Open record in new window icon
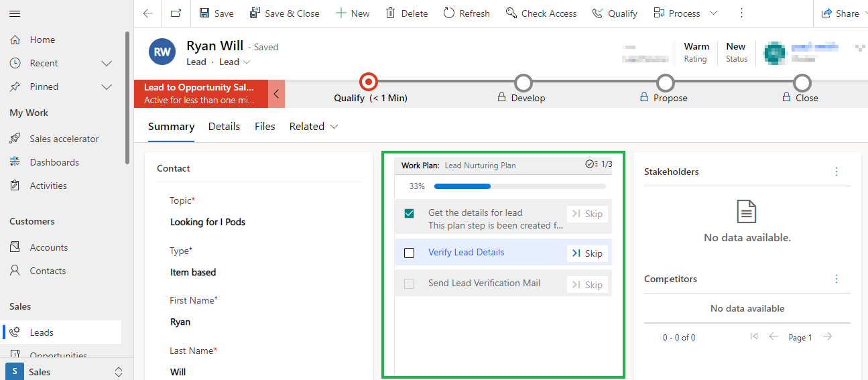Screen dimensions: 868x380 coord(176,13)
